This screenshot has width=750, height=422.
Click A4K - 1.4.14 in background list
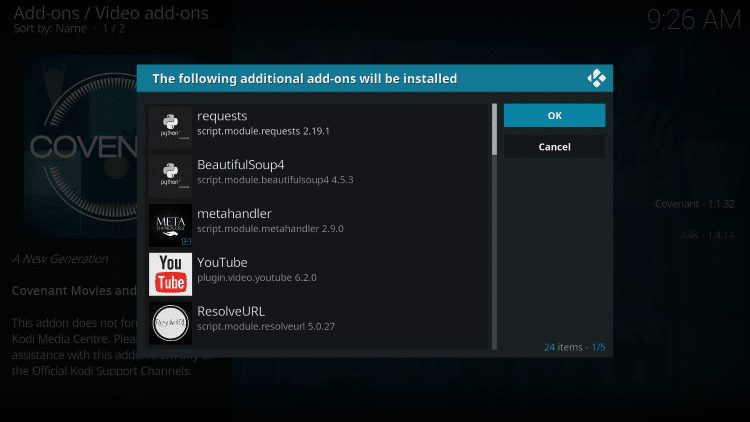click(x=707, y=235)
